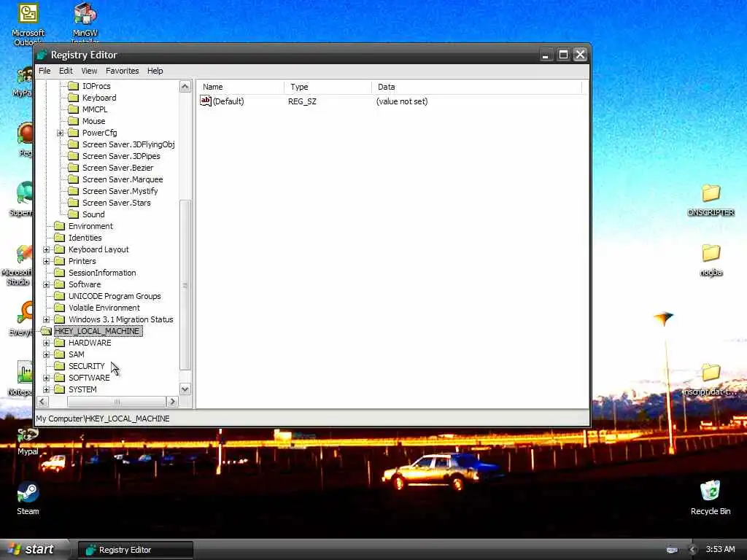Maximize the Registry Editor window
The image size is (747, 560).
[x=563, y=55]
